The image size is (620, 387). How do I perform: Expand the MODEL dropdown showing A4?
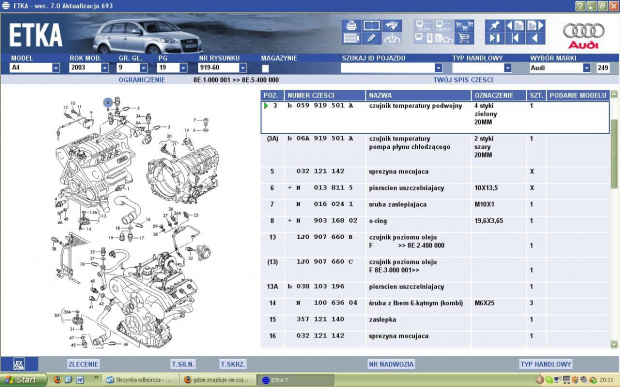56,68
